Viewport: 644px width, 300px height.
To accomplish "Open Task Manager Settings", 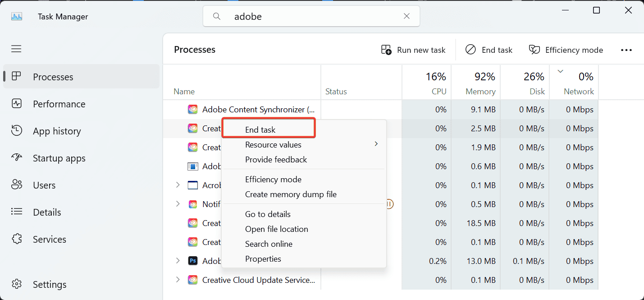I will 49,284.
